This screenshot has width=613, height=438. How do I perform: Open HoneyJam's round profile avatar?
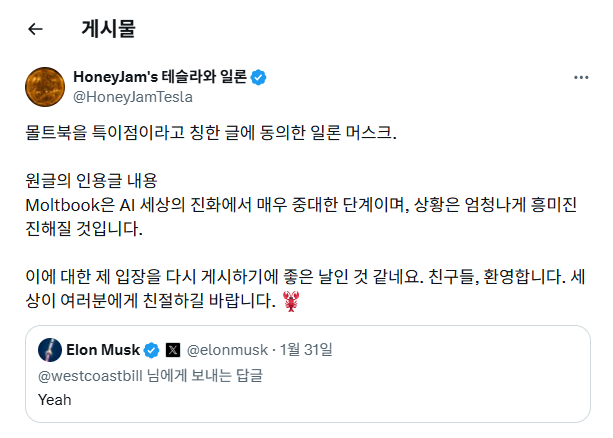45,87
